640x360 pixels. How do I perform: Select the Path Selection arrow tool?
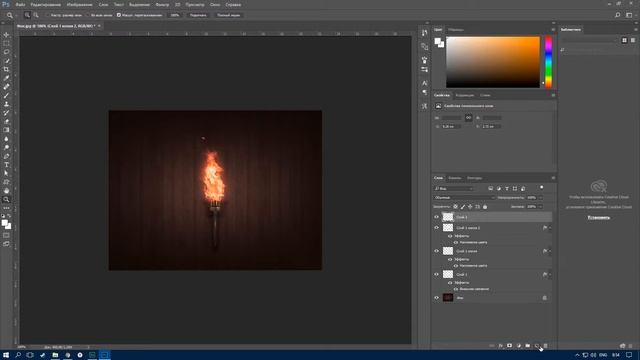pos(6,173)
